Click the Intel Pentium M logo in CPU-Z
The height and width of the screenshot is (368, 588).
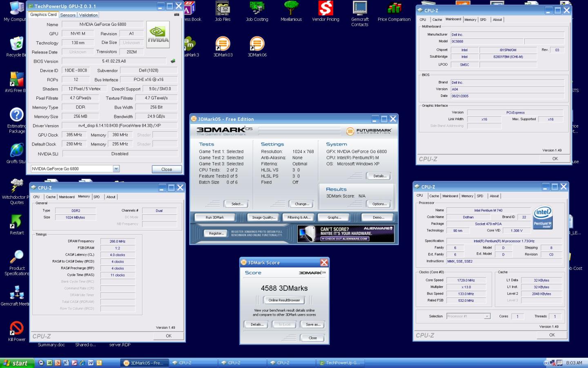click(x=543, y=218)
